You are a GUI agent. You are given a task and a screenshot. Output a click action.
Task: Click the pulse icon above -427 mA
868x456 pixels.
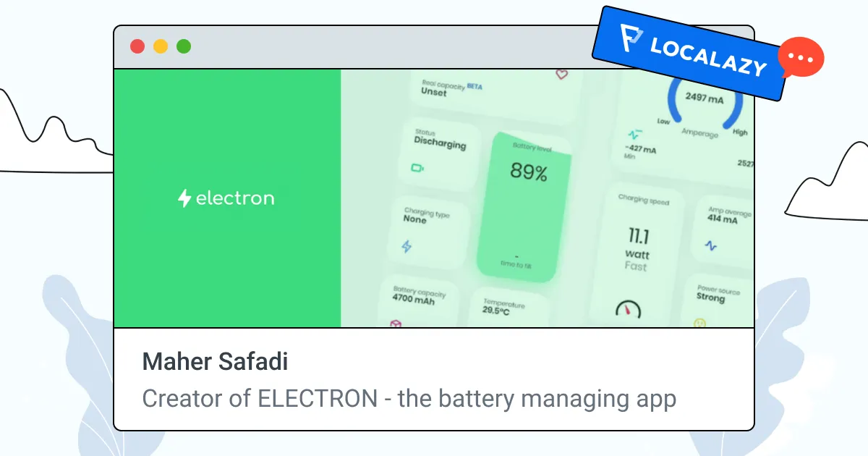[634, 135]
